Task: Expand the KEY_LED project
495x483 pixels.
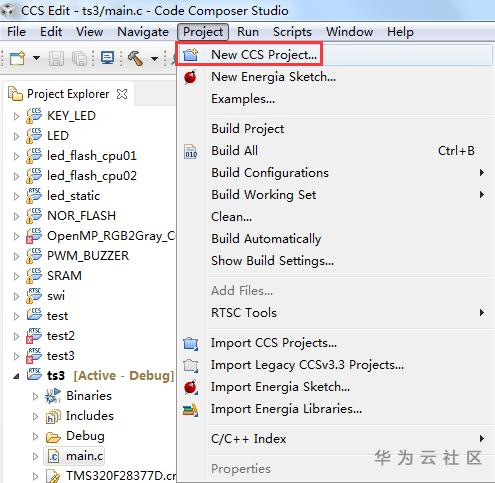Action: click(x=16, y=116)
